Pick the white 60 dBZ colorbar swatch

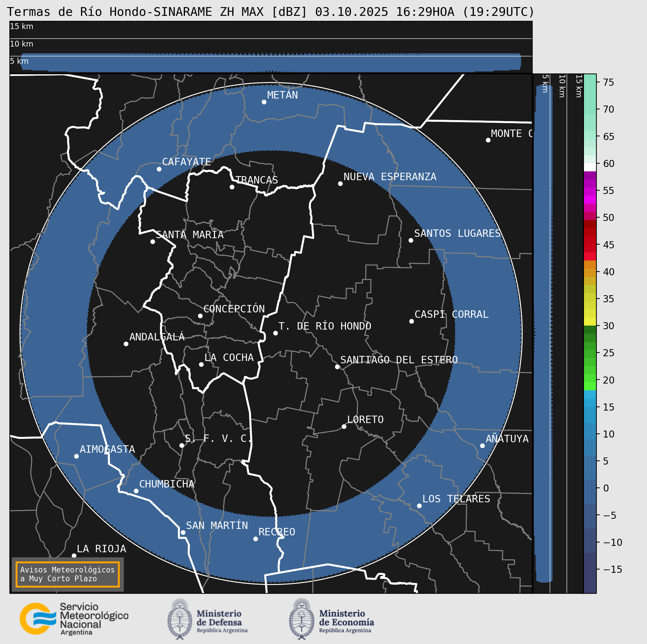(x=590, y=167)
